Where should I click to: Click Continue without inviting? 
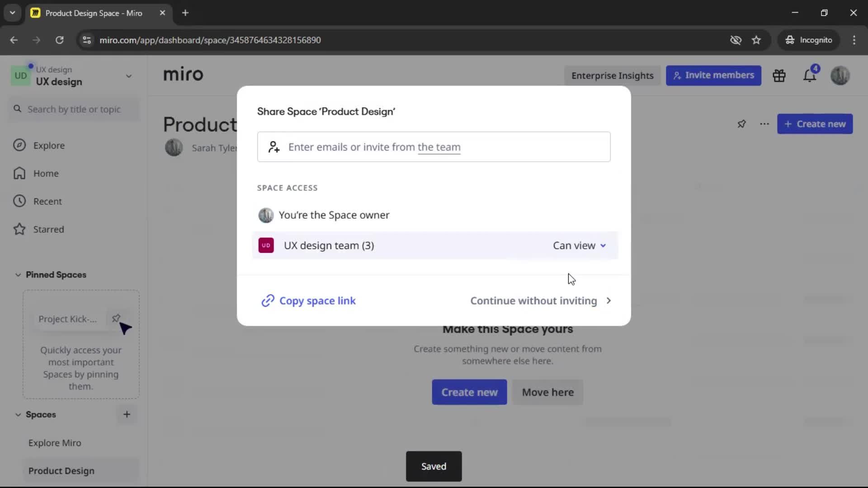[x=541, y=301]
